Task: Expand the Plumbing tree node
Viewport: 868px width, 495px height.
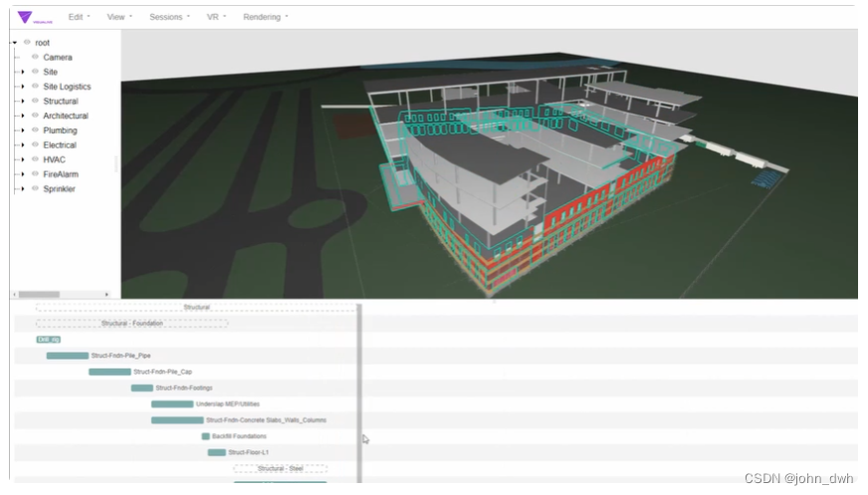Action: click(x=23, y=130)
